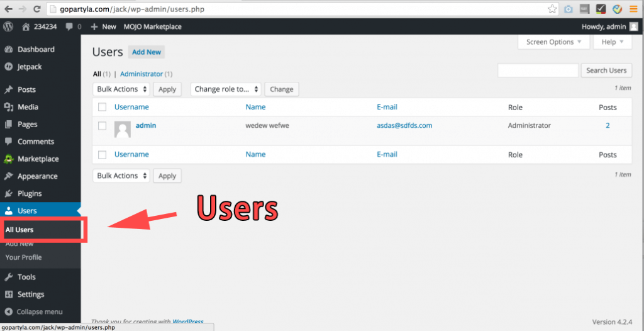644x331 pixels.
Task: Click Version 4.2.4 footer text
Action: [612, 322]
